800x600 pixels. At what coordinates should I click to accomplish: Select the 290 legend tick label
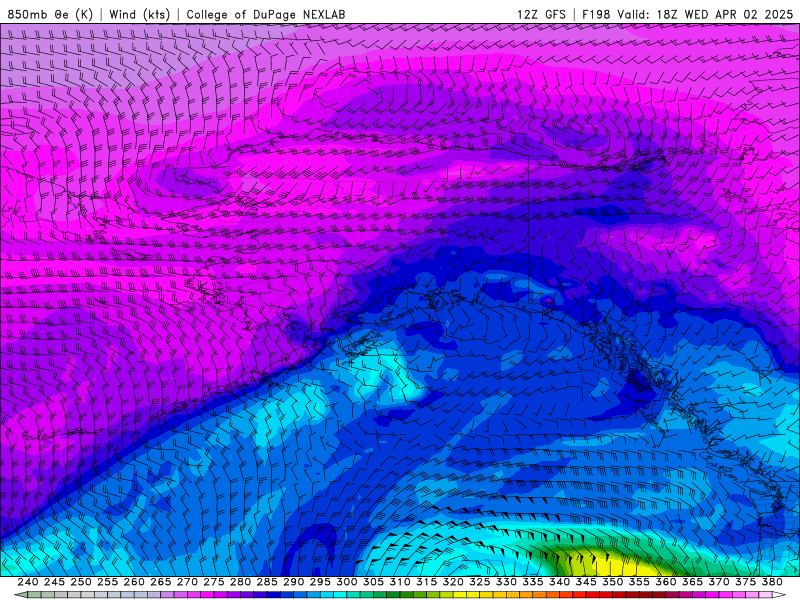[x=293, y=582]
